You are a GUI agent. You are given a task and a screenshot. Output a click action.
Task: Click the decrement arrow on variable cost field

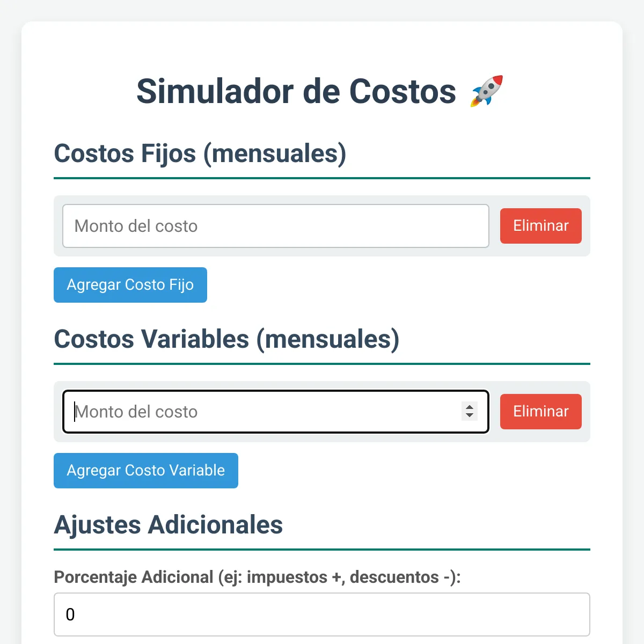470,415
